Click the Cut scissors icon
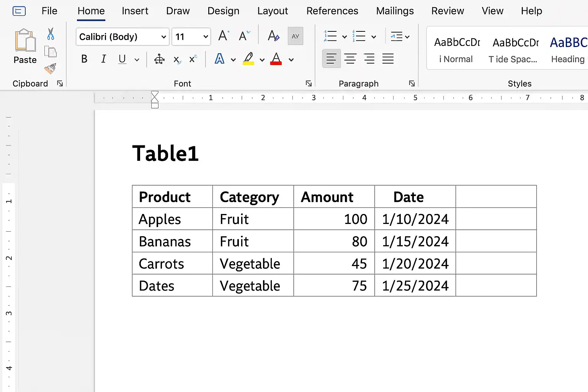 click(51, 34)
